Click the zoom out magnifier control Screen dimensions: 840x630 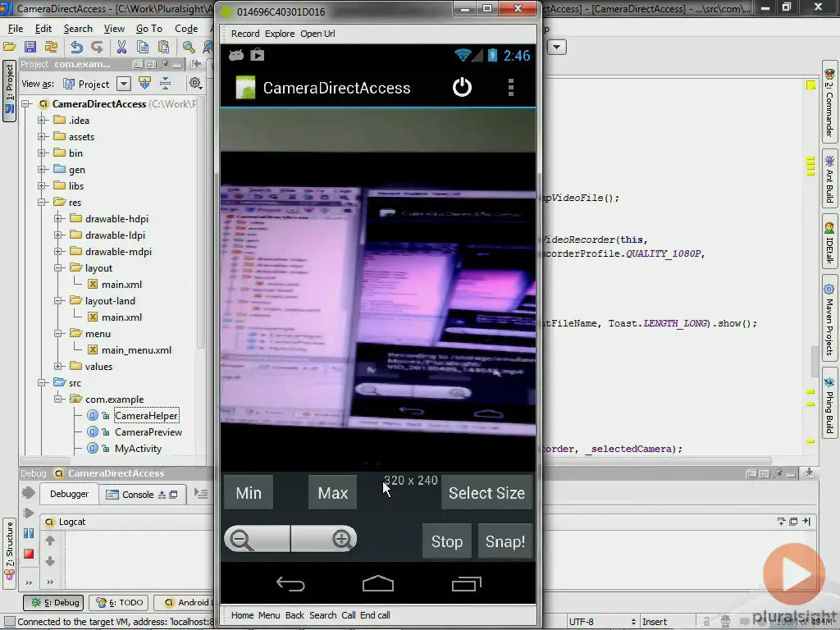click(242, 539)
